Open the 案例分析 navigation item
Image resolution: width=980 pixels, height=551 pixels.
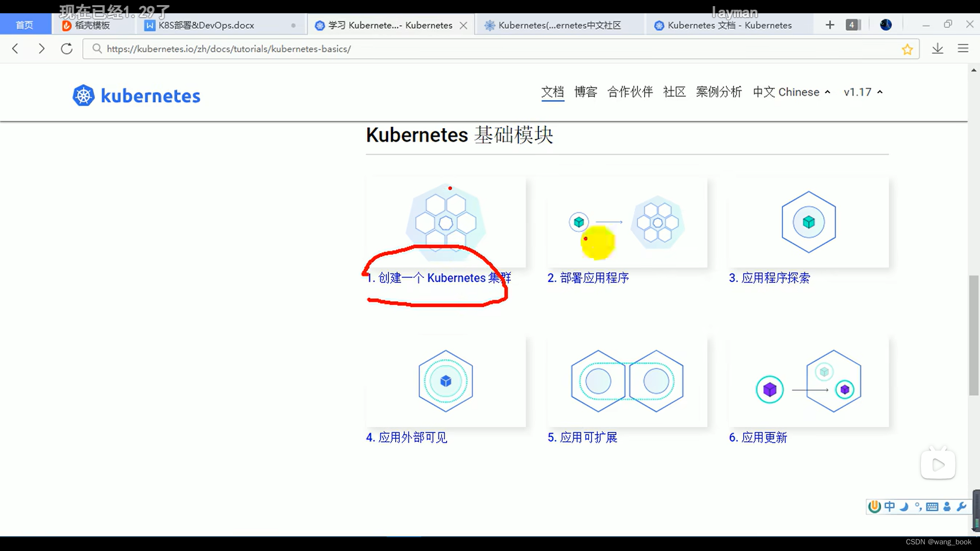(x=719, y=92)
